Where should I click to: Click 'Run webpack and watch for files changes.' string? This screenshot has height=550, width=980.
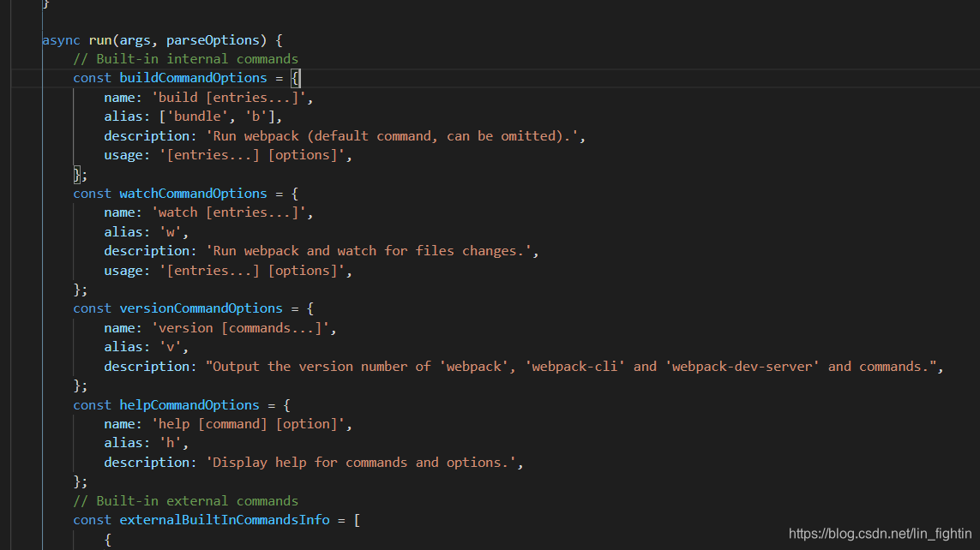tap(369, 251)
